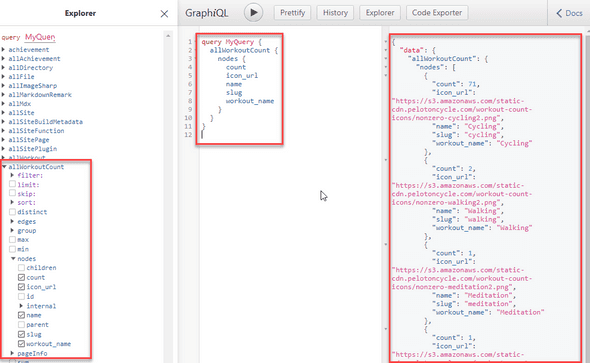The height and width of the screenshot is (363, 590).
Task: Open the Code Exporter
Action: tap(437, 13)
